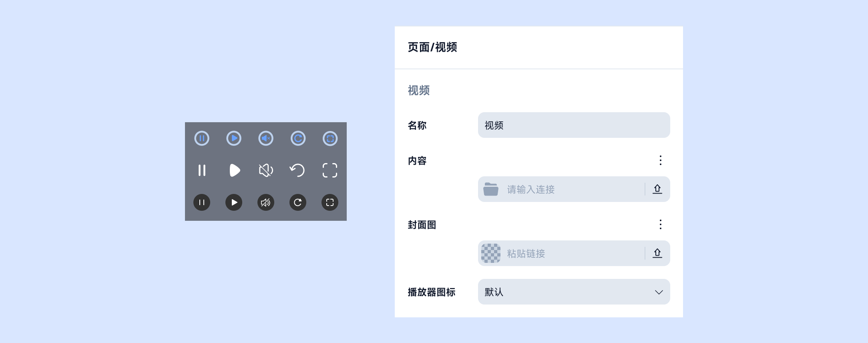The width and height of the screenshot is (868, 343).
Task: Click the dark round replay button
Action: point(298,202)
